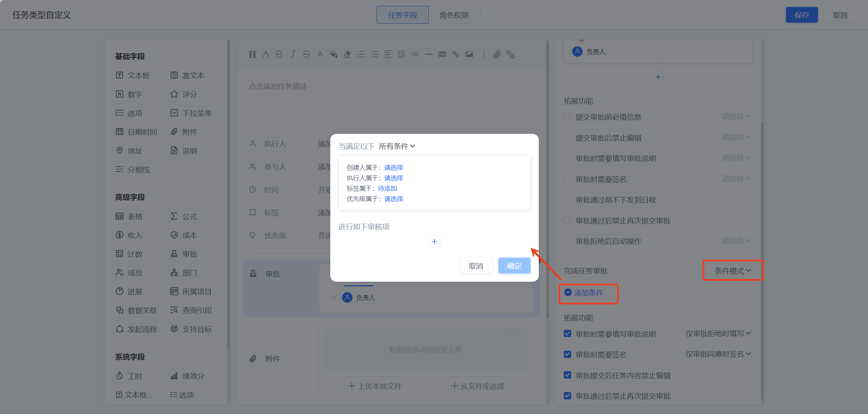Image resolution: width=868 pixels, height=414 pixels.
Task: Switch to 任务字段 tab
Action: click(x=403, y=15)
